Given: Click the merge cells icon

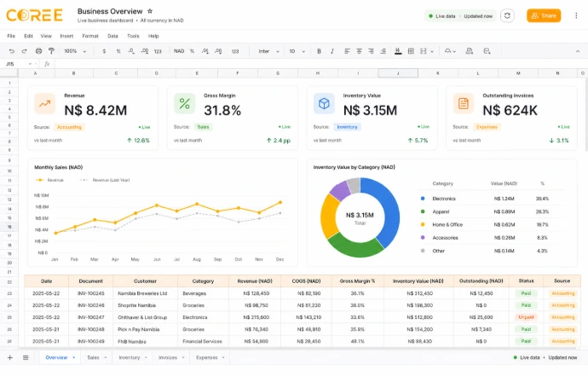Looking at the screenshot, I should (424, 51).
